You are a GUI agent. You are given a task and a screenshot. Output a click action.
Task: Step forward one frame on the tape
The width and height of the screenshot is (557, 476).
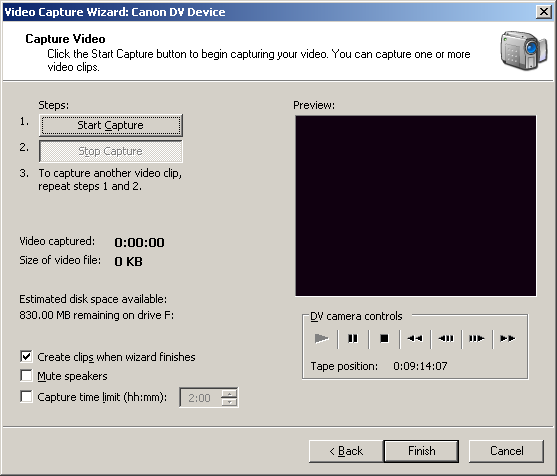(x=477, y=339)
